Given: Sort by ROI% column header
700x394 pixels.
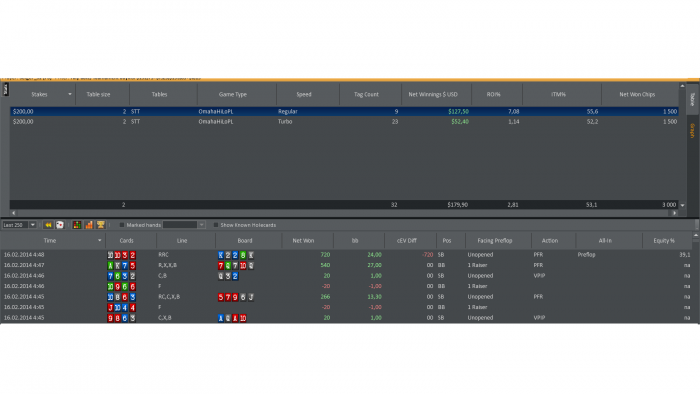Looking at the screenshot, I should pyautogui.click(x=494, y=95).
